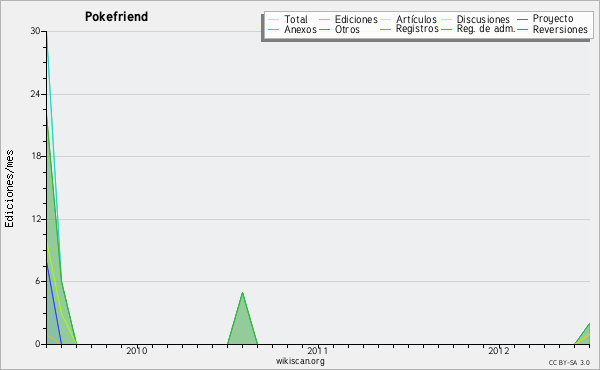The image size is (600, 370).
Task: Click the 0 y-axis value
Action: click(38, 344)
